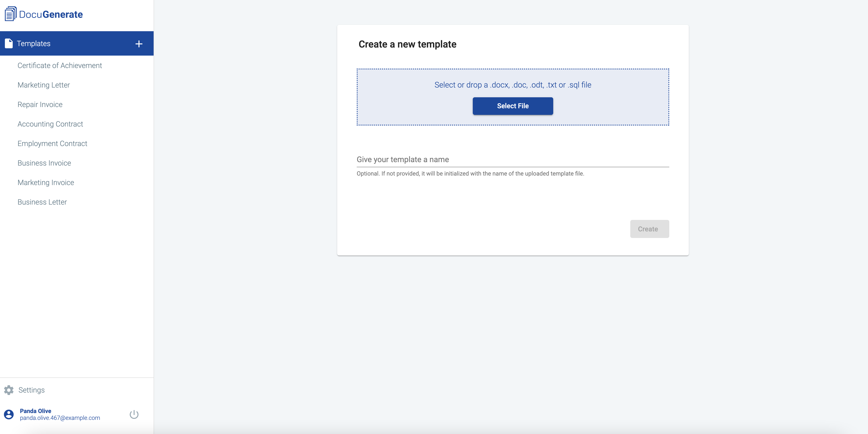Click the optional name helper text
Viewport: 868px width, 434px height.
[470, 174]
